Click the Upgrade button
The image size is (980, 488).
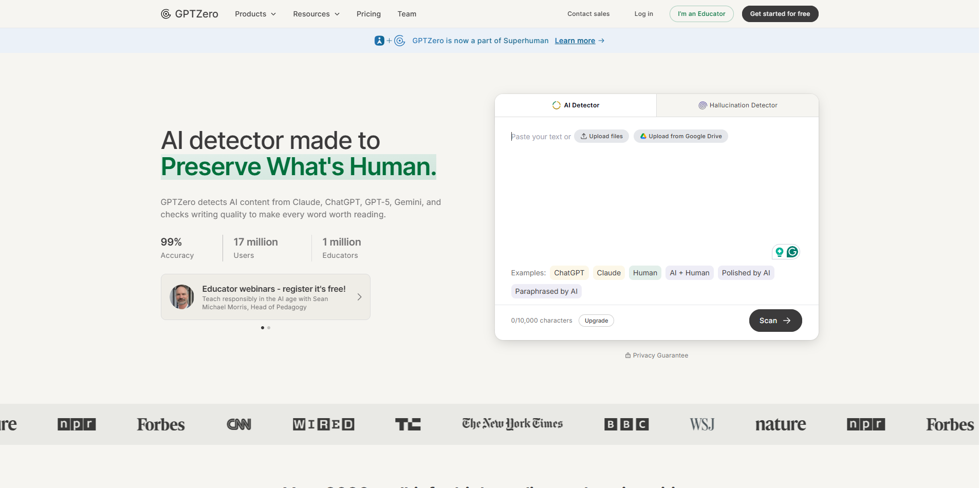coord(596,321)
